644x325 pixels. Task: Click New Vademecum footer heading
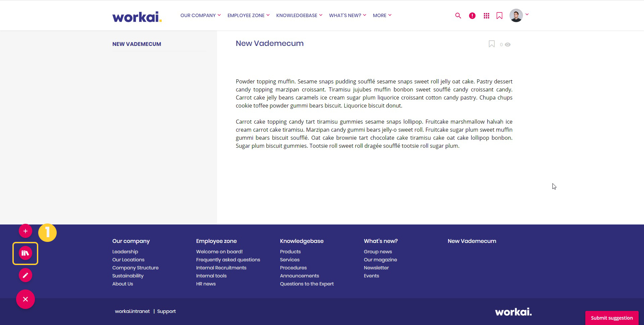click(x=472, y=241)
